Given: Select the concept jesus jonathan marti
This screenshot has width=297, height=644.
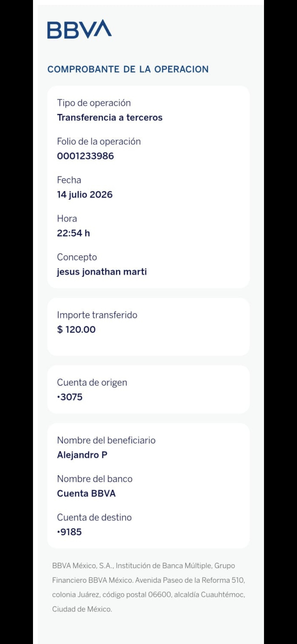Looking at the screenshot, I should point(102,272).
